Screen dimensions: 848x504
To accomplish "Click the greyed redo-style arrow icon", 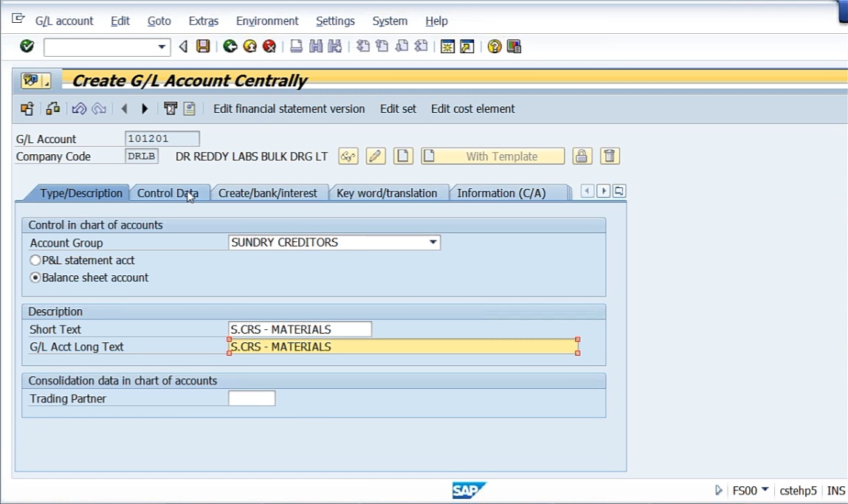I will pos(98,108).
